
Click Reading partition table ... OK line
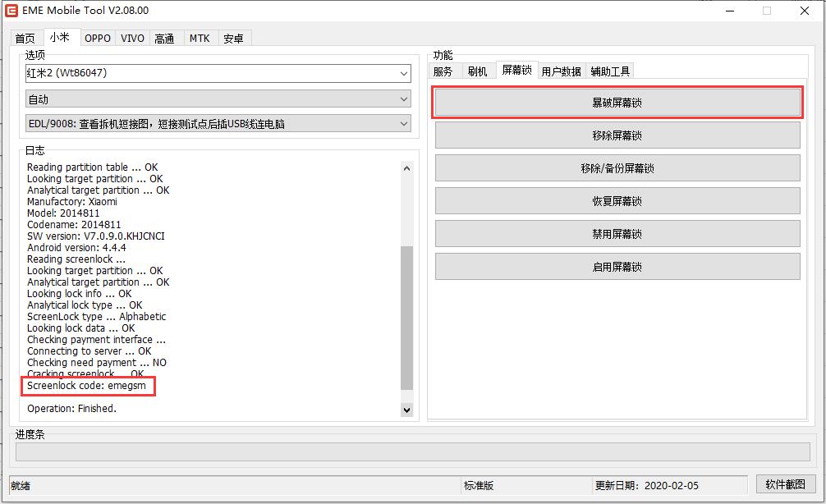pos(92,167)
